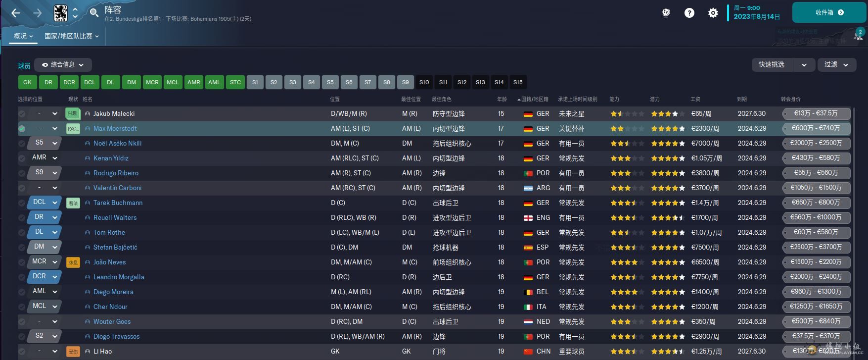Click the back navigation arrow

tap(16, 13)
